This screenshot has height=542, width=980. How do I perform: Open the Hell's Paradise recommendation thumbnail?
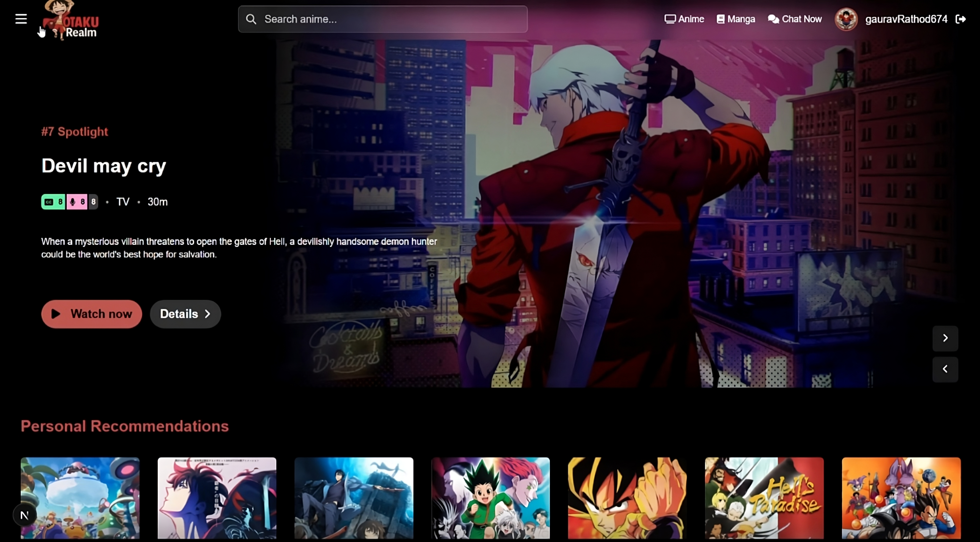pyautogui.click(x=764, y=498)
